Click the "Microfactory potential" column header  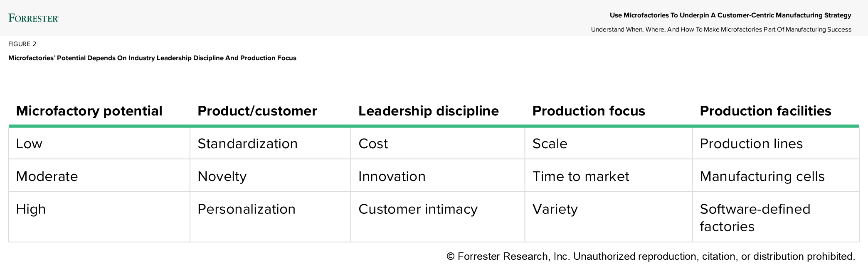[x=89, y=111]
